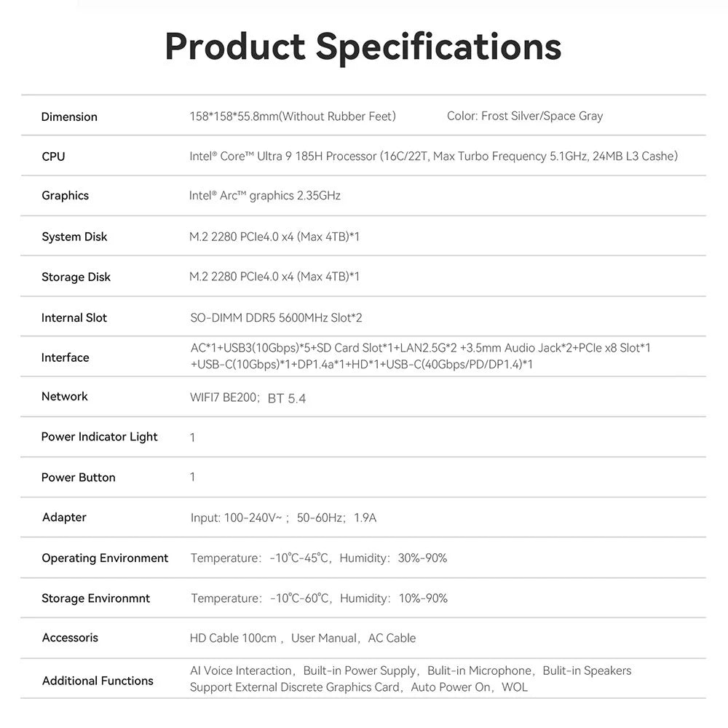Screen dimensions: 728x728
Task: Select the CPU row label
Action: tap(53, 157)
